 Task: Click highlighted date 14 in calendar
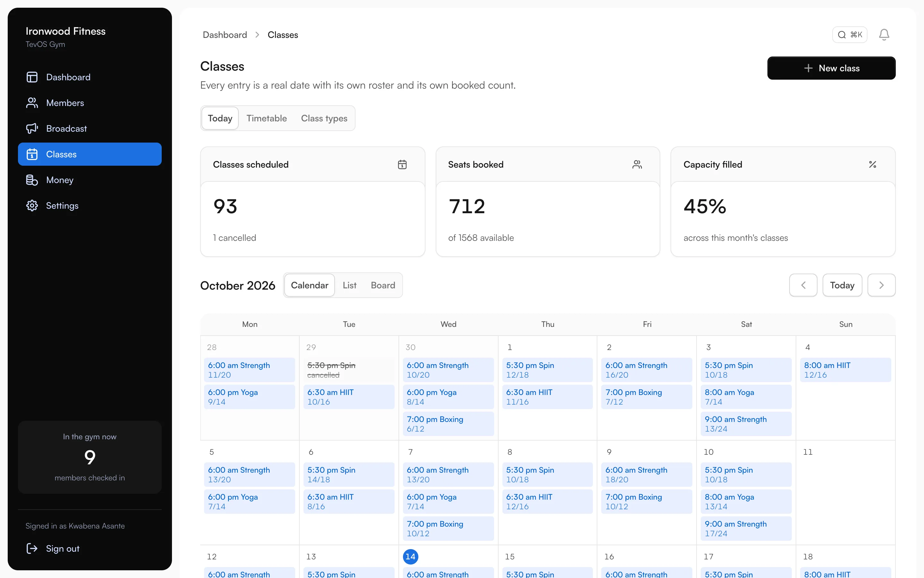click(410, 556)
